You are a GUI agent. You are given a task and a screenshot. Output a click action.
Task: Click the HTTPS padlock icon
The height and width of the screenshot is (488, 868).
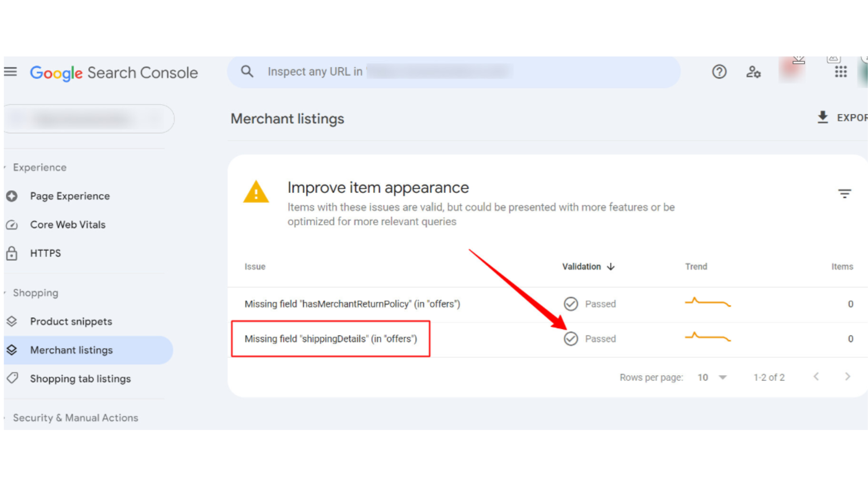pyautogui.click(x=11, y=253)
